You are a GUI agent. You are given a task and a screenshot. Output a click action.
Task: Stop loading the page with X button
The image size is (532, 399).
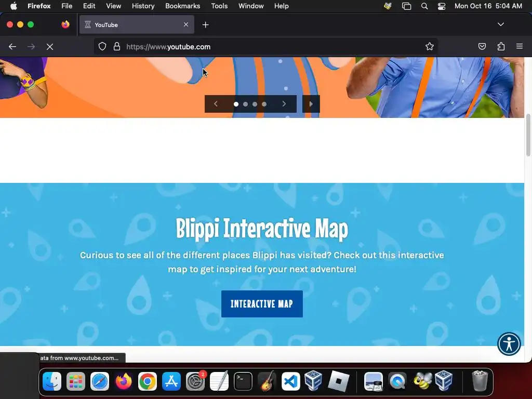[x=50, y=47]
